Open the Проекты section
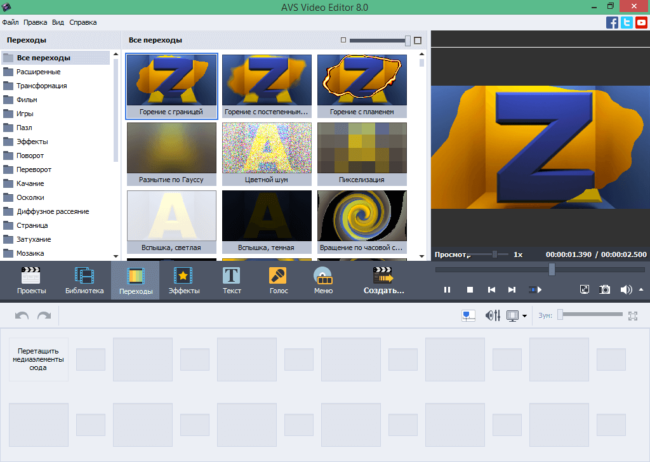 pyautogui.click(x=31, y=280)
